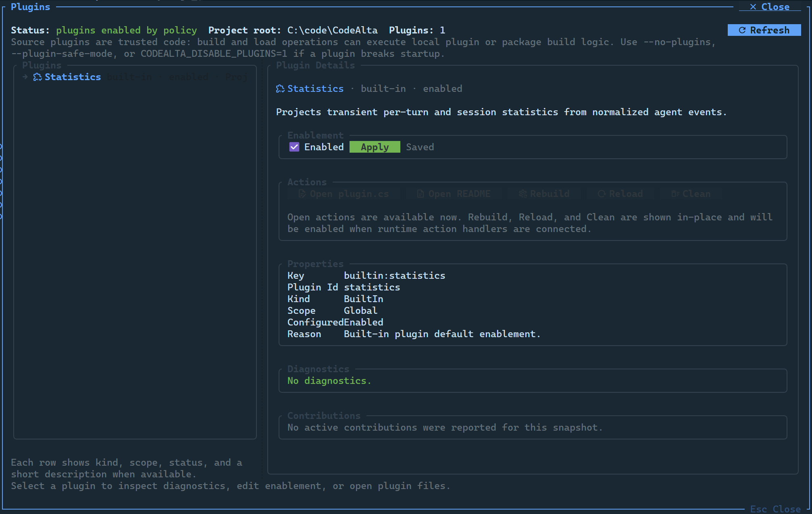Click the Saved status text
812x514 pixels.
click(420, 147)
